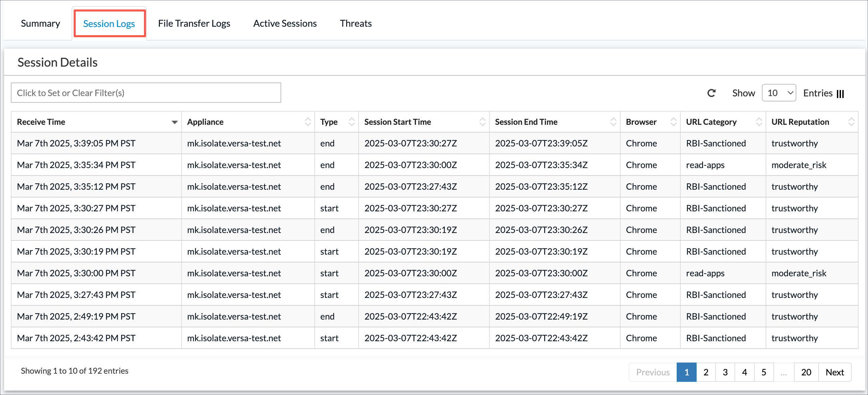868x395 pixels.
Task: Click Chrome in the 3:30:26 PM row
Action: 641,230
